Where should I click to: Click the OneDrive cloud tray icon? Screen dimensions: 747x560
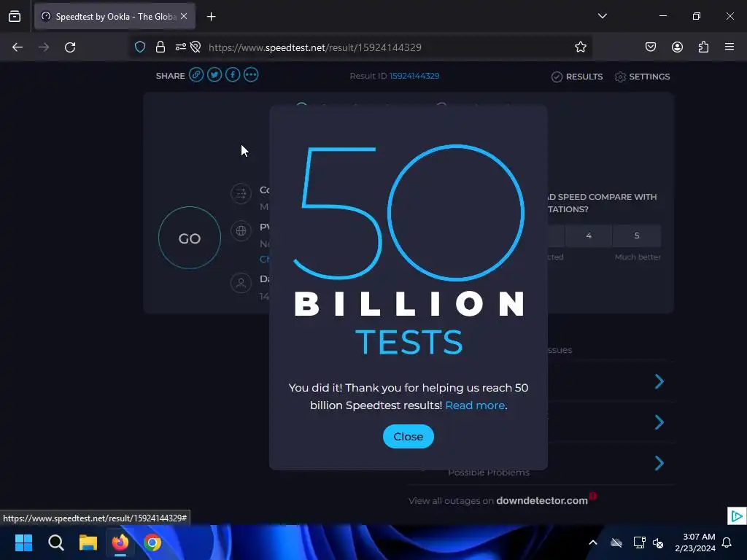[616, 542]
